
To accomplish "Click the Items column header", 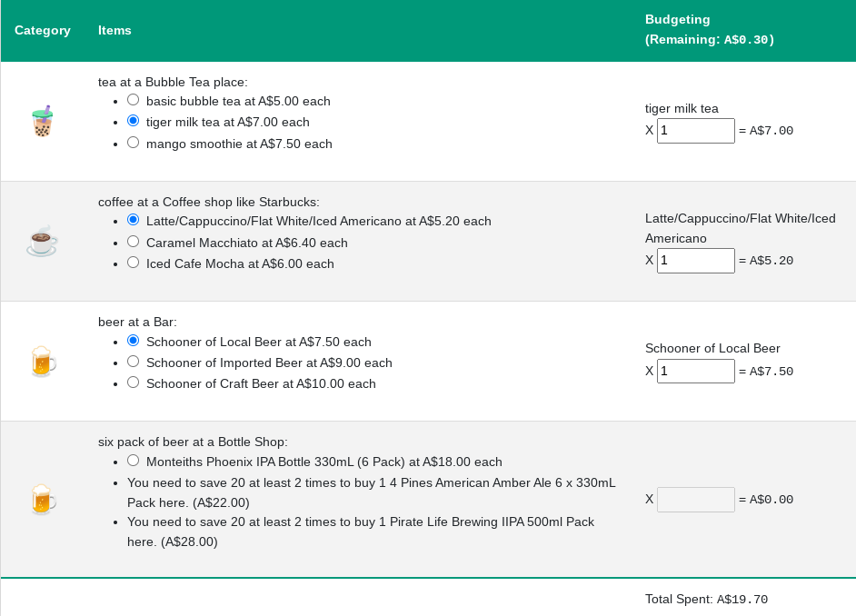I will point(114,30).
